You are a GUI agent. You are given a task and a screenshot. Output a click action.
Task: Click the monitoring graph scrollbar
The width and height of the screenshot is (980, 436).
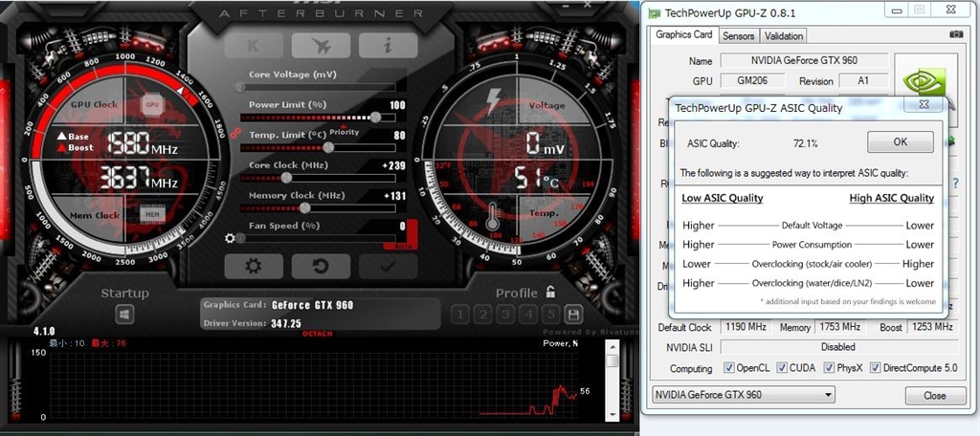coord(612,381)
